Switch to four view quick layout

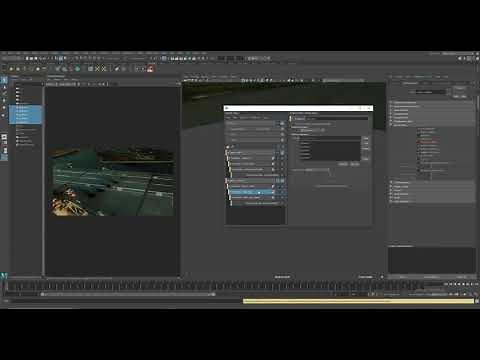(4, 144)
